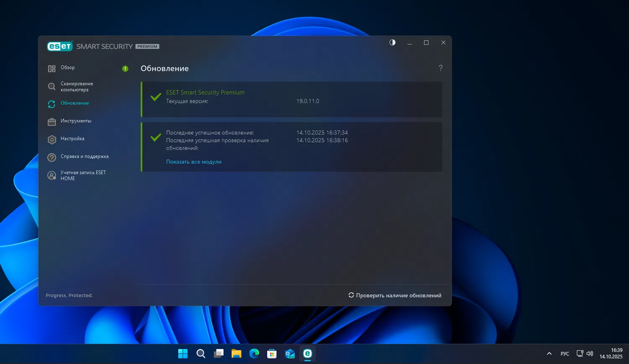The height and width of the screenshot is (364, 629).
Task: Open Учетная запись ESET HOME
Action: tap(83, 175)
